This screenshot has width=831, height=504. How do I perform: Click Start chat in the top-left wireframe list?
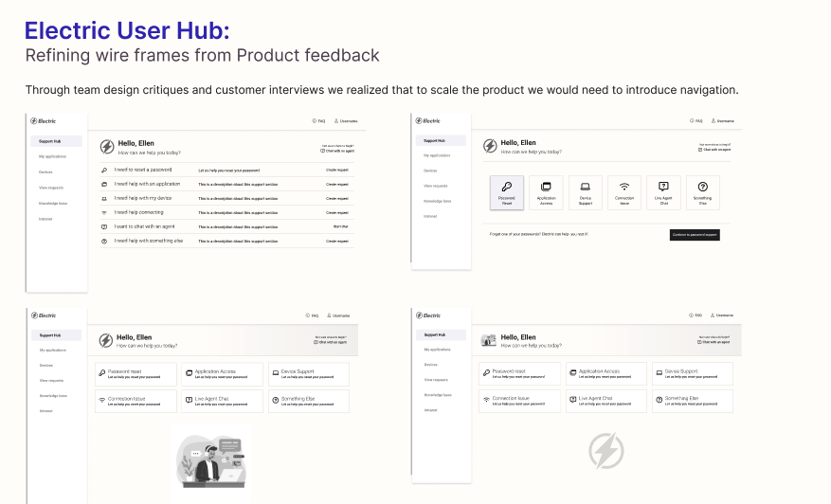340,227
